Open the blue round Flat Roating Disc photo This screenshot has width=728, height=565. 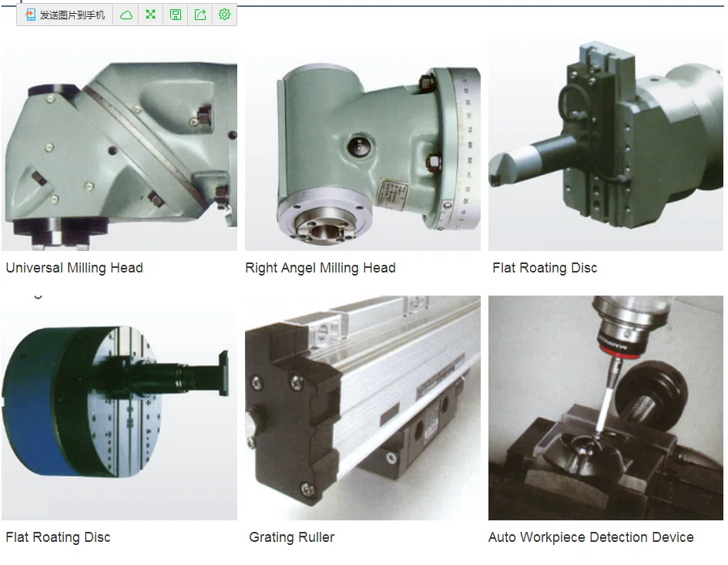click(x=119, y=408)
